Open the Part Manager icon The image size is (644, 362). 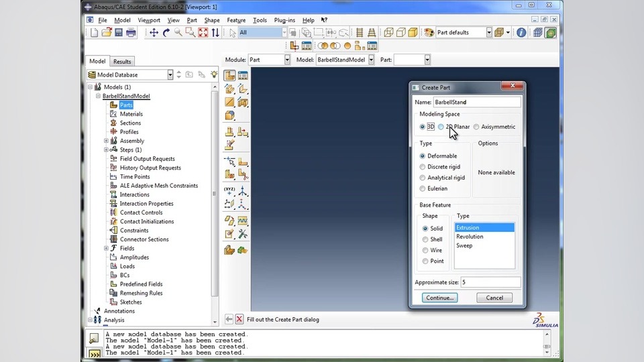tap(243, 76)
